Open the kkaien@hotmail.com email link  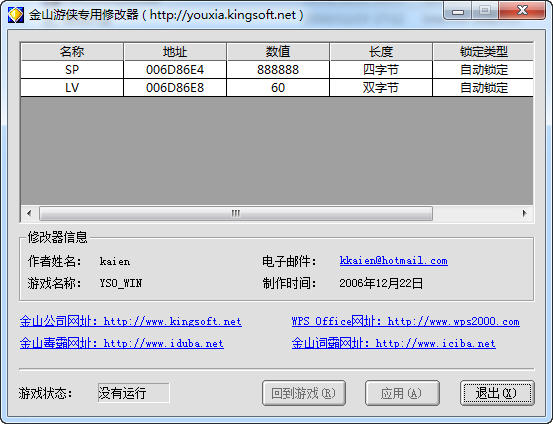tap(394, 261)
